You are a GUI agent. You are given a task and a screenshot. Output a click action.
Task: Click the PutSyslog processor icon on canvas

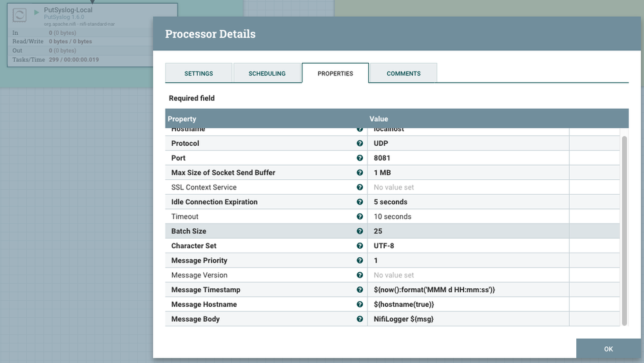(20, 14)
